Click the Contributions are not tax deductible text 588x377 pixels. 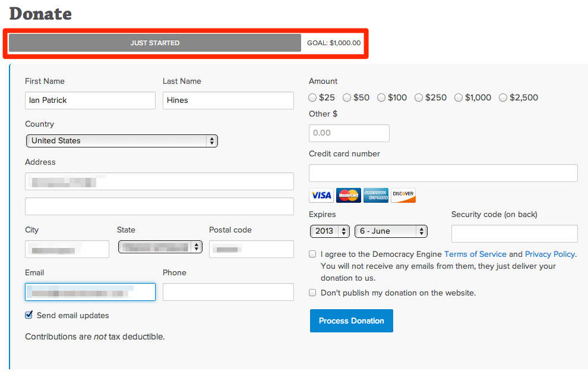[x=95, y=337]
